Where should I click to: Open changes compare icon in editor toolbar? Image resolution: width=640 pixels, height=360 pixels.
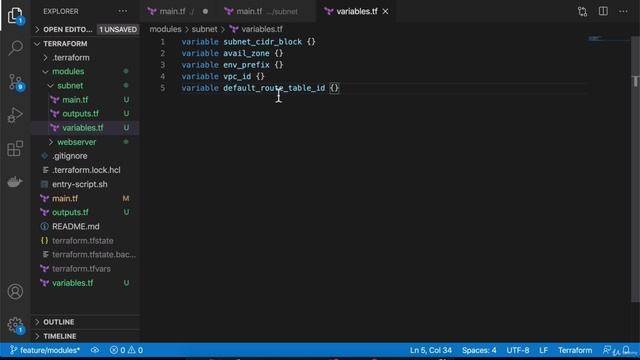[x=582, y=11]
